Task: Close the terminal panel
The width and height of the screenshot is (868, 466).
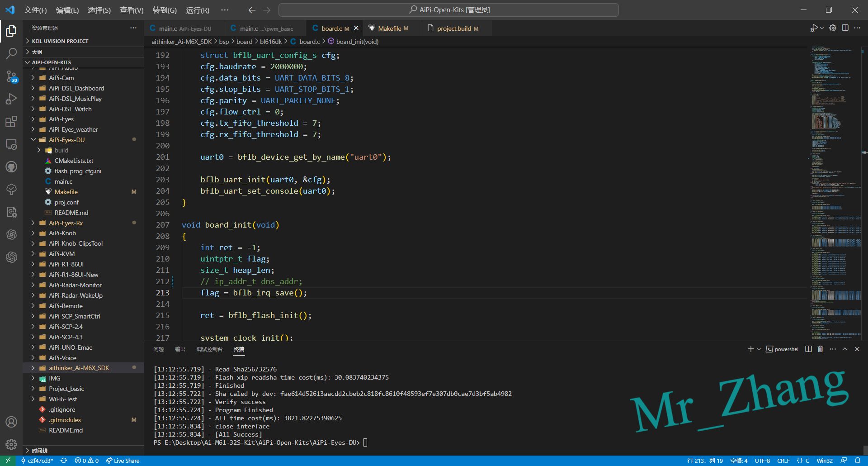Action: [x=857, y=349]
